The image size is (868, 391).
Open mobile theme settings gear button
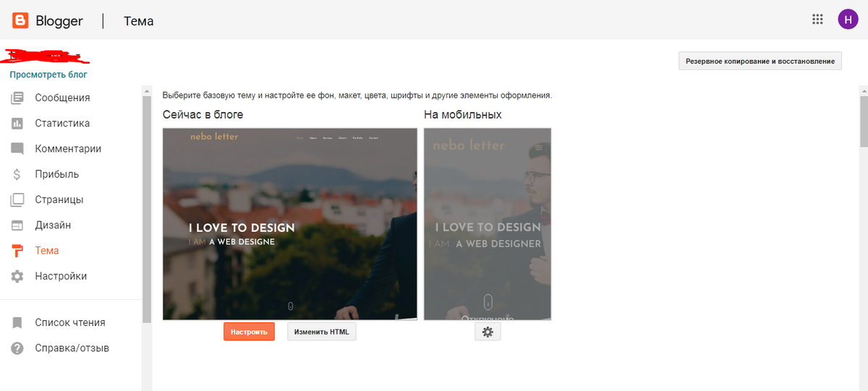[488, 332]
